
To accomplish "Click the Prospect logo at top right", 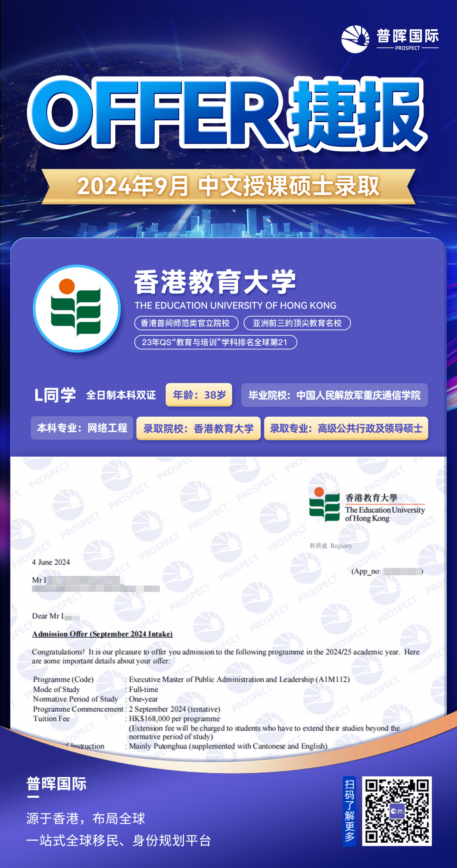I will (x=390, y=39).
